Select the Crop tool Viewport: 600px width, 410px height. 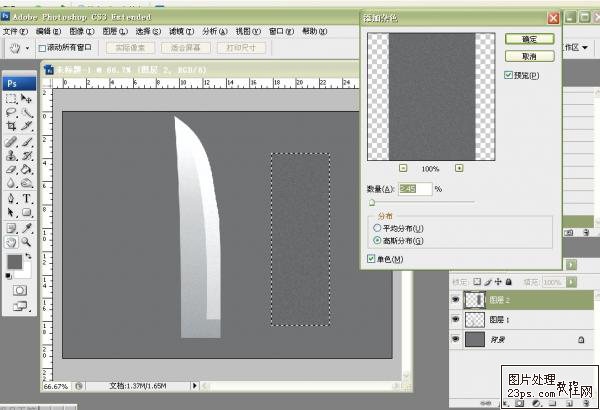[11, 126]
